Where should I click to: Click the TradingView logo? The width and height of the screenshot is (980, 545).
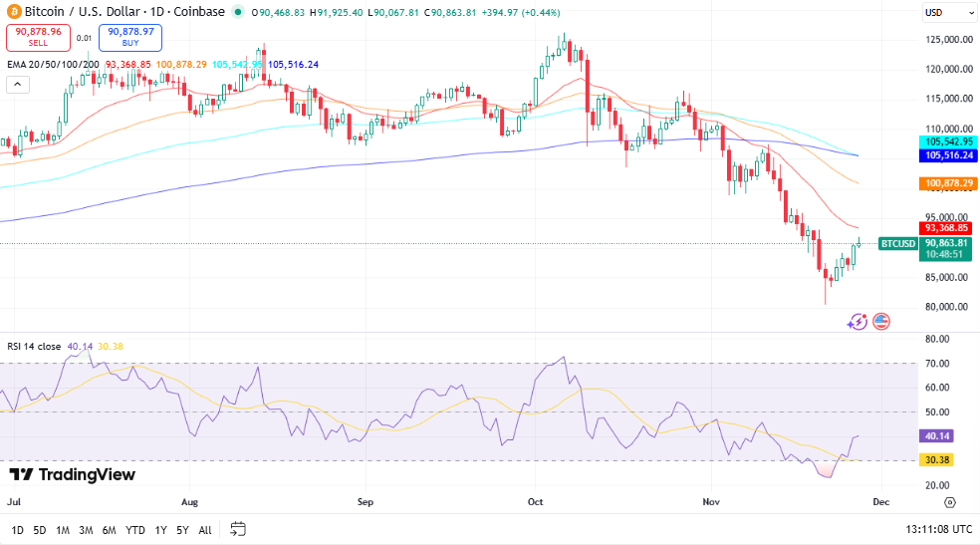point(73,474)
